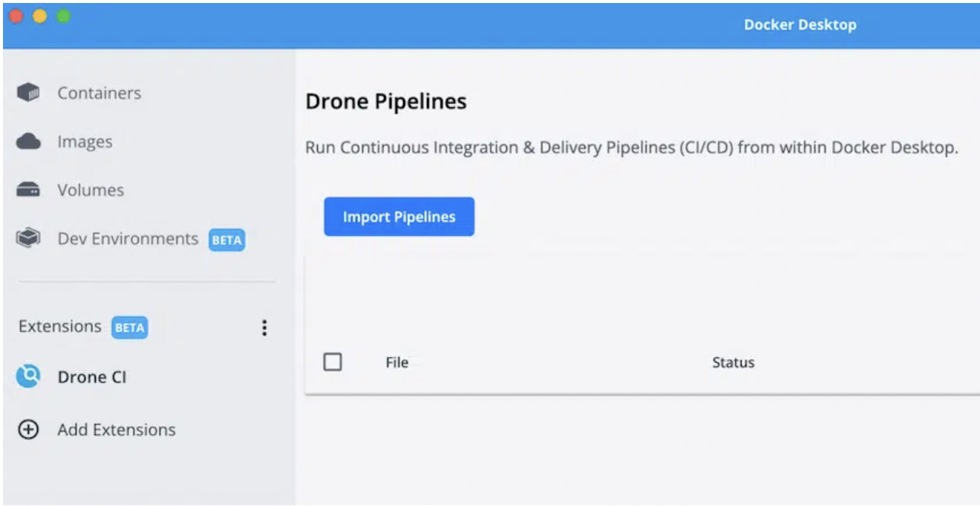This screenshot has width=980, height=506.
Task: Open the Extensions three-dot menu
Action: click(264, 328)
